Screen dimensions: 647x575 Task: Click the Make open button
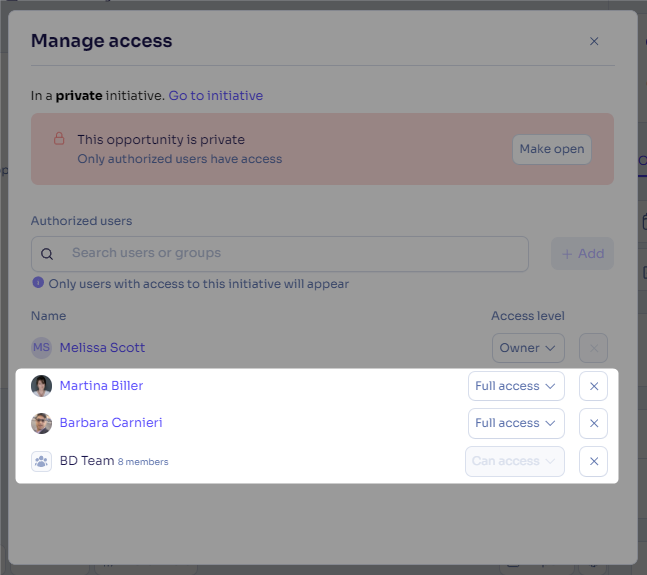pos(552,149)
